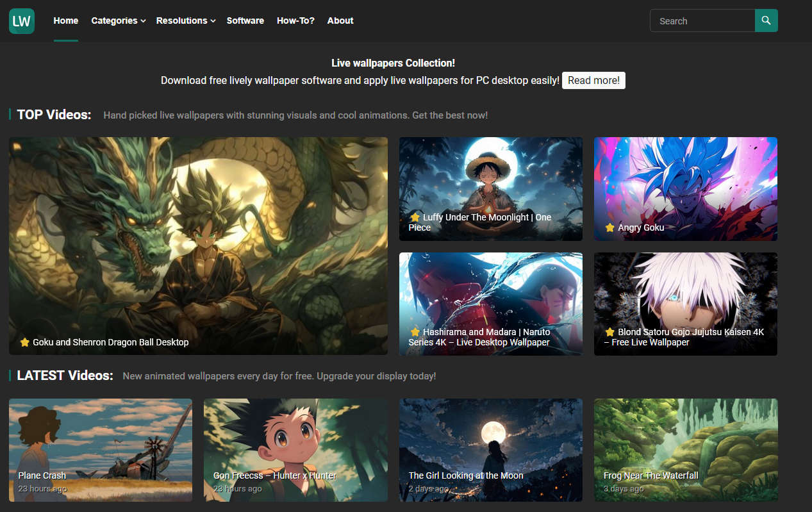Click the star icon beside Luffy Under The Moonlight
This screenshot has width=812, height=512.
click(x=415, y=217)
